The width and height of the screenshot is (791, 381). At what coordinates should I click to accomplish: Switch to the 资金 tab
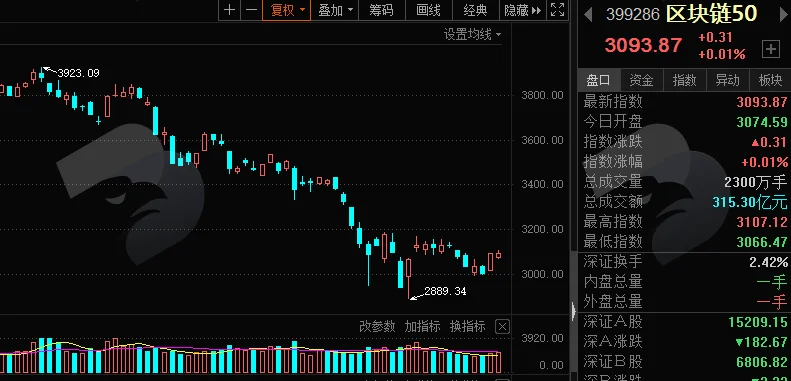[x=641, y=80]
